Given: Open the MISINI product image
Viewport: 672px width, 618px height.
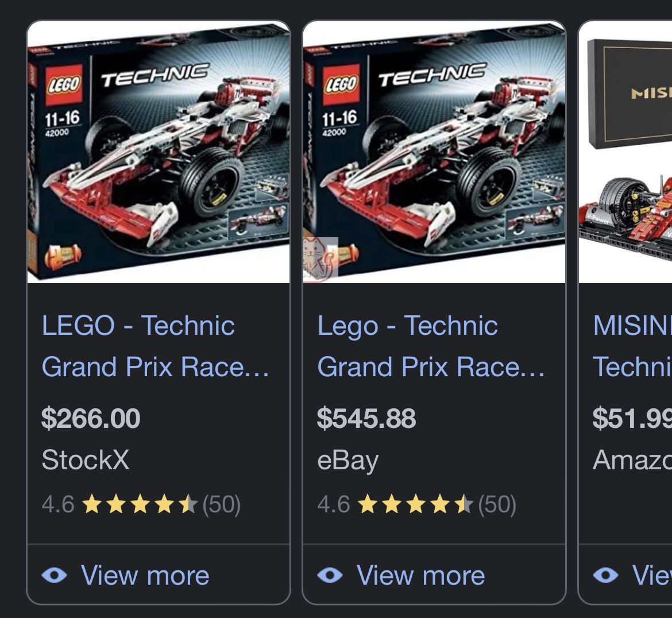Looking at the screenshot, I should (x=626, y=153).
